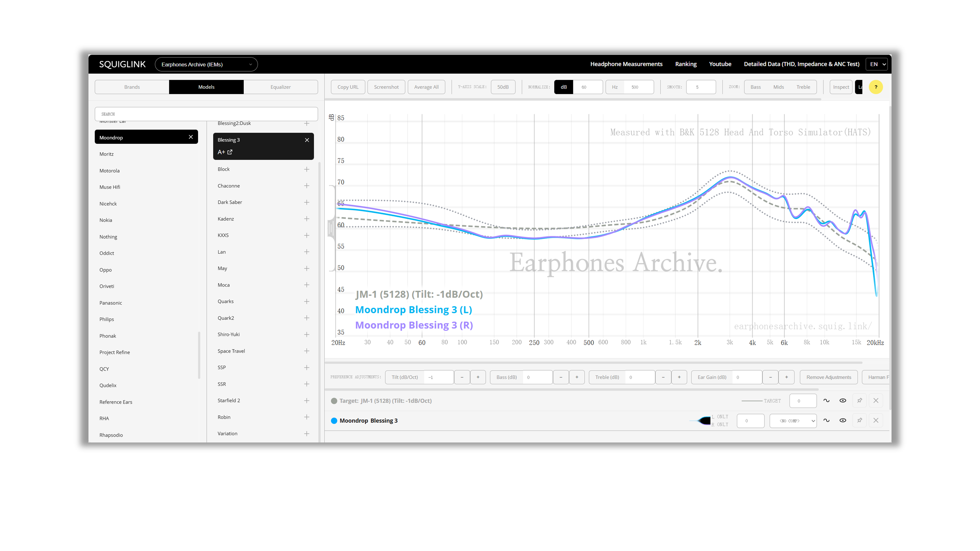Open Blessing 3 external review link icon
Viewport: 980px width, 551px height.
(230, 152)
